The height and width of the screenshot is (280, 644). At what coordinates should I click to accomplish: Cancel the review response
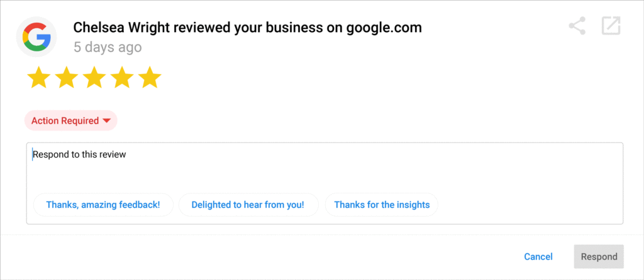538,257
